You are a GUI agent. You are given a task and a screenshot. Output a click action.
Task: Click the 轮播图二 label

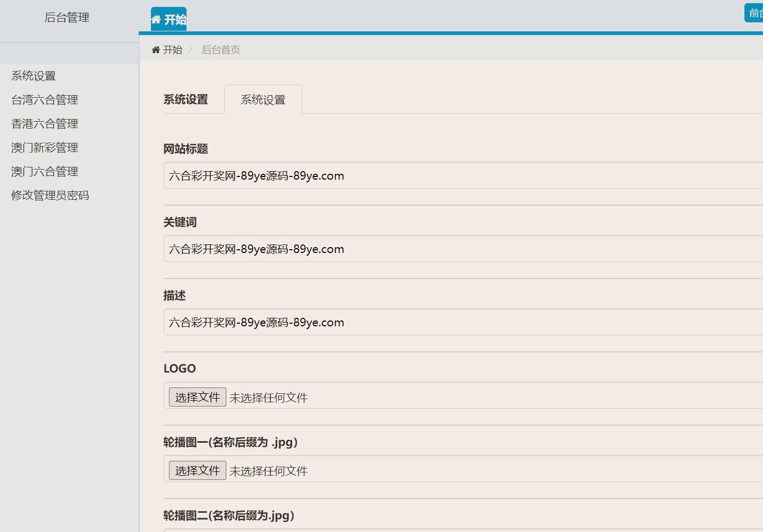click(229, 516)
